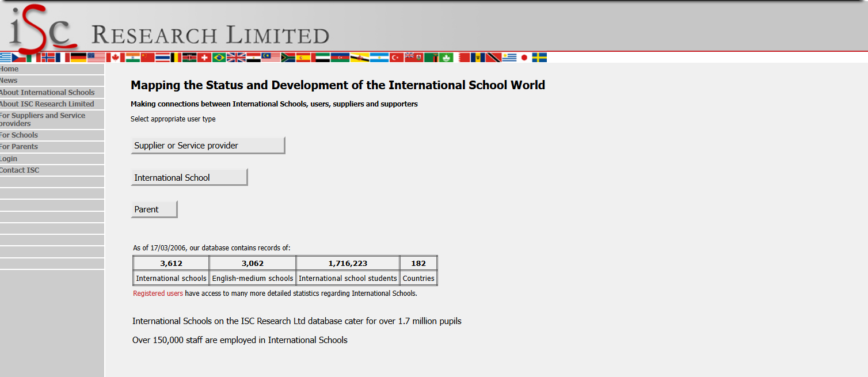
Task: Click the German flag icon
Action: pos(78,58)
